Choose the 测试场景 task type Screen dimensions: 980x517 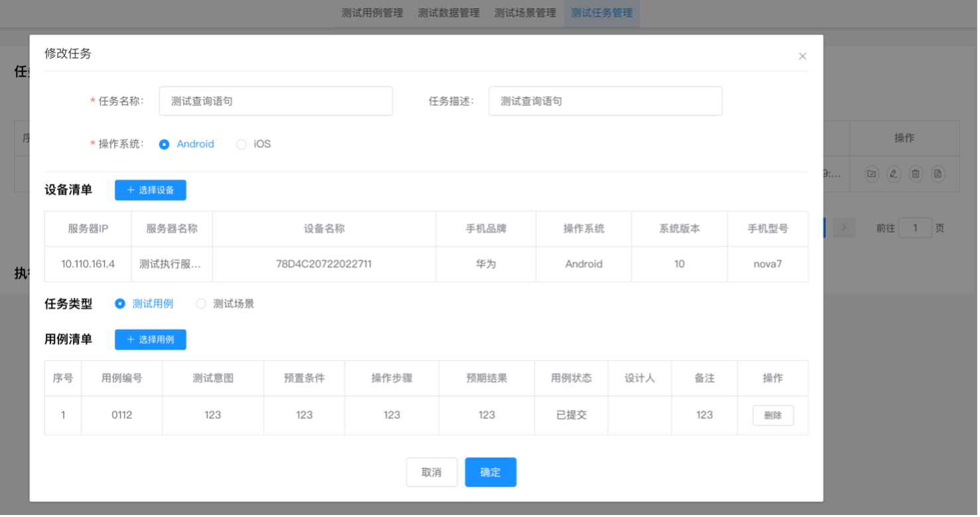(x=201, y=304)
